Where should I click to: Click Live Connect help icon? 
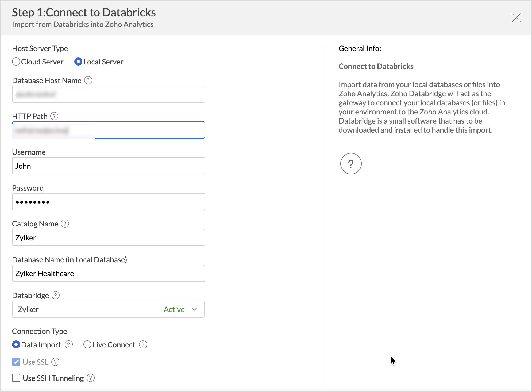(x=143, y=344)
